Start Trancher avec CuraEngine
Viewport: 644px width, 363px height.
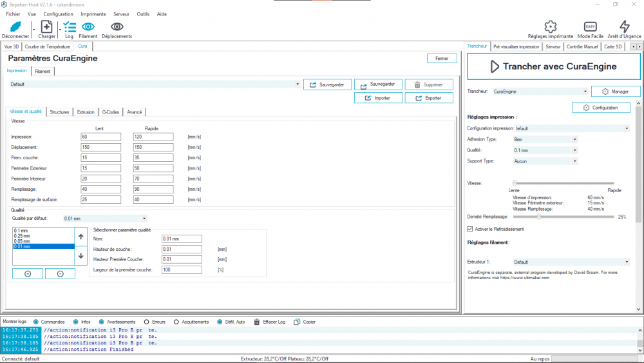[554, 66]
